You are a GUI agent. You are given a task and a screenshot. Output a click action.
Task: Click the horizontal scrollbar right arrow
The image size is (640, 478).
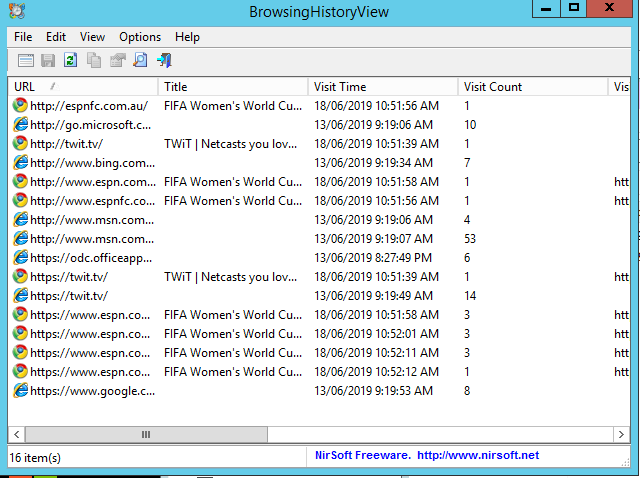[621, 434]
